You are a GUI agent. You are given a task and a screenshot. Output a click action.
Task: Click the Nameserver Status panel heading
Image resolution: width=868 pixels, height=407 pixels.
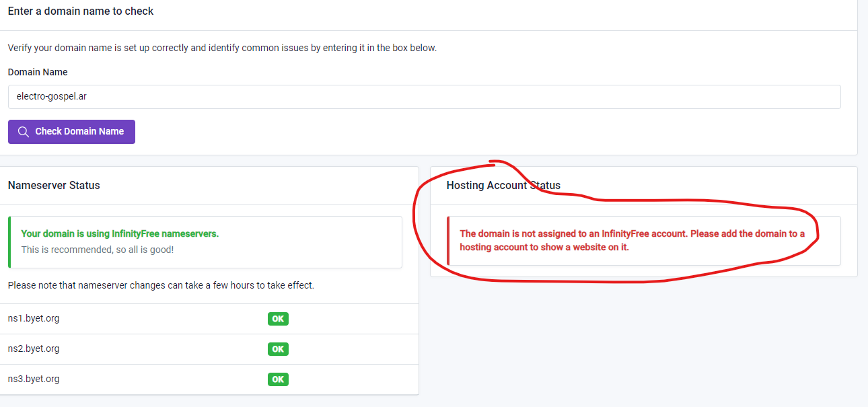54,186
